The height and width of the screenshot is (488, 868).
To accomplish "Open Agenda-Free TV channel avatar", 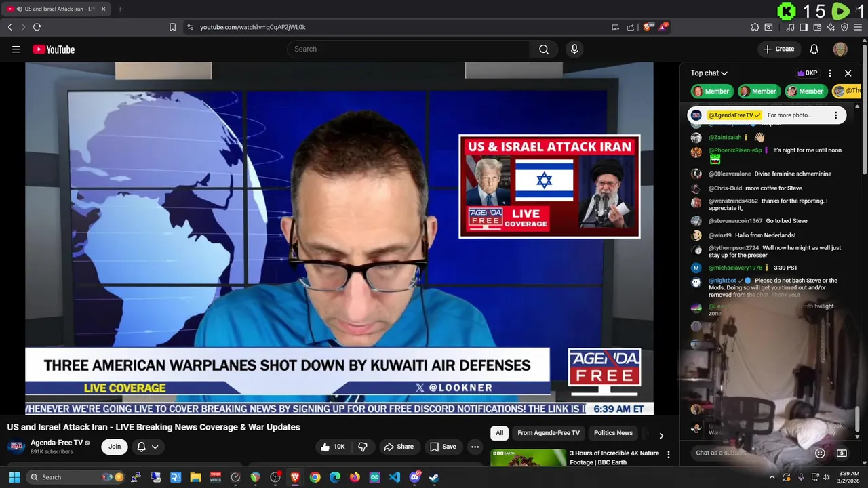I will tap(16, 447).
